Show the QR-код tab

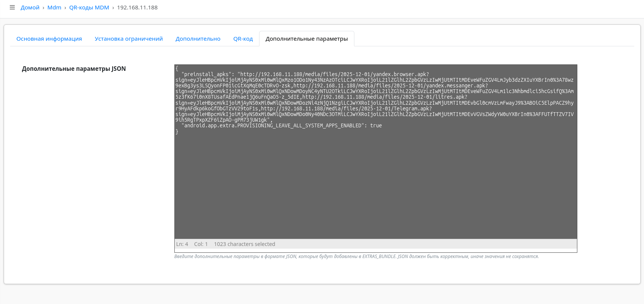click(243, 39)
